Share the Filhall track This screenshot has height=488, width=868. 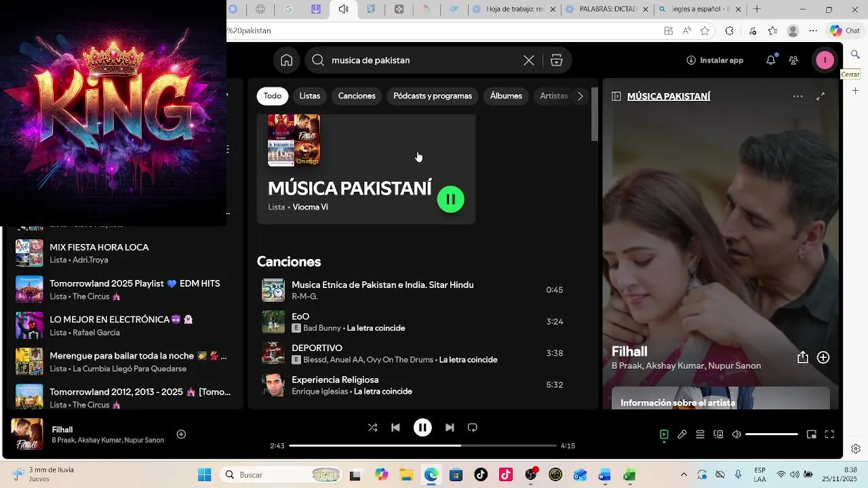[x=803, y=357]
